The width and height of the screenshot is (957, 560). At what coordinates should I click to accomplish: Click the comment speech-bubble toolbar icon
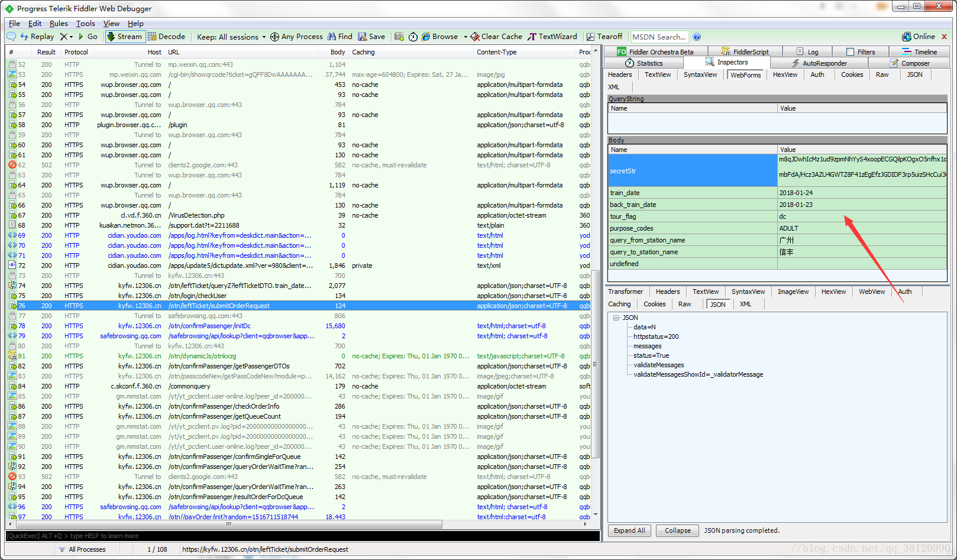coord(11,37)
